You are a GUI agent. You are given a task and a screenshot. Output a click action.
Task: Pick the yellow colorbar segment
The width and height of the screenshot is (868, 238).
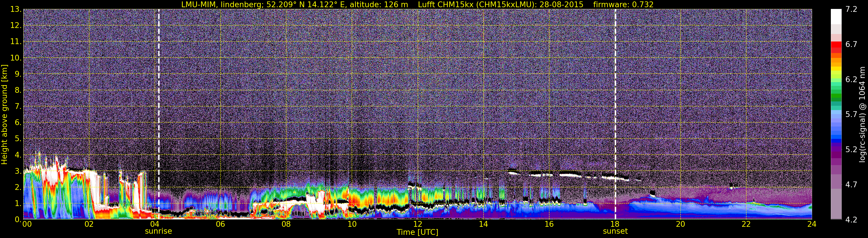pyautogui.click(x=836, y=69)
